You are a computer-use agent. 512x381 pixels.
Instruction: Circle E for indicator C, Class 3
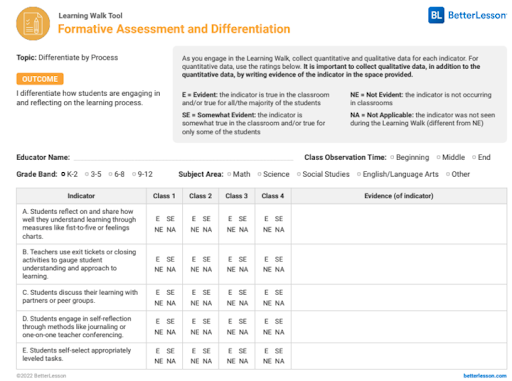[230, 292]
